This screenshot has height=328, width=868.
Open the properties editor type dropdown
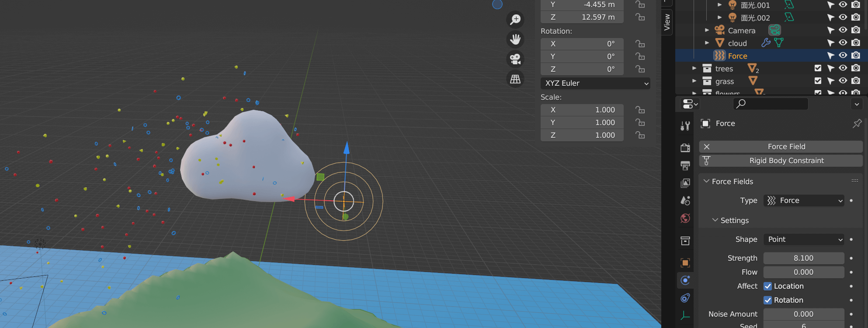pyautogui.click(x=690, y=104)
